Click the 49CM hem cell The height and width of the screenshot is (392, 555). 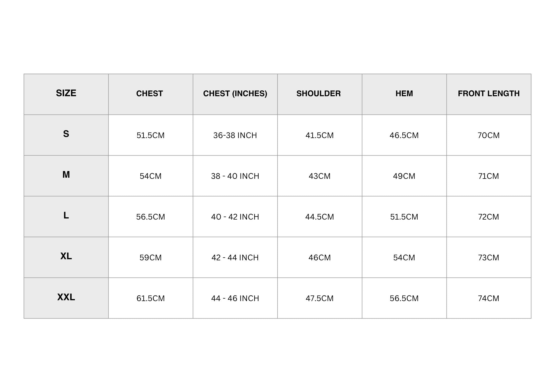coord(404,176)
